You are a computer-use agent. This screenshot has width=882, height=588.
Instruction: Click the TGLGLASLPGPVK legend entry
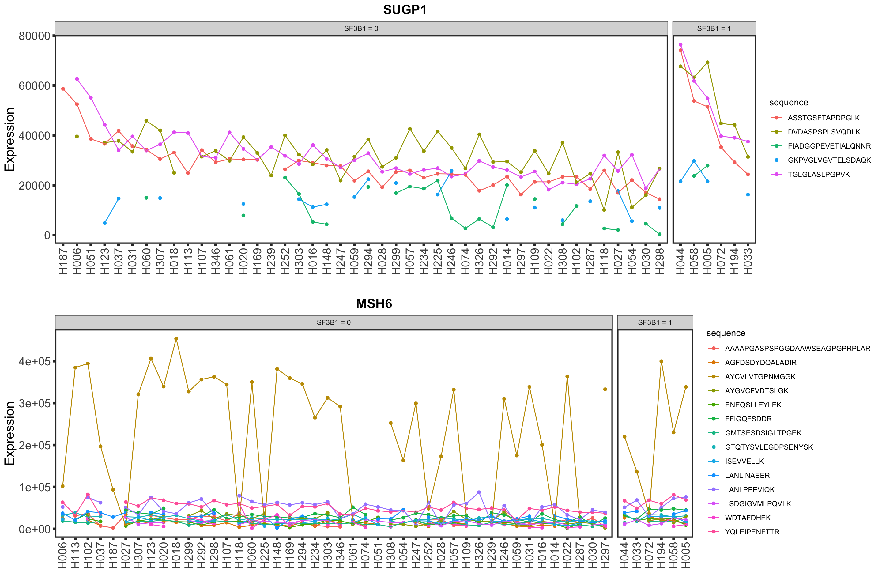point(819,174)
